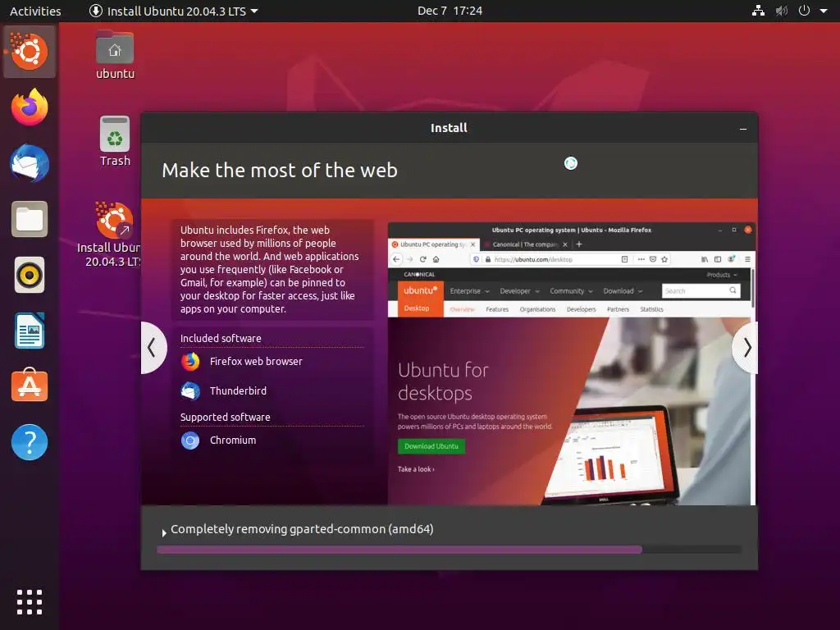Click the home icon in Firefox screenshot
The image size is (840, 630).
(x=436, y=259)
